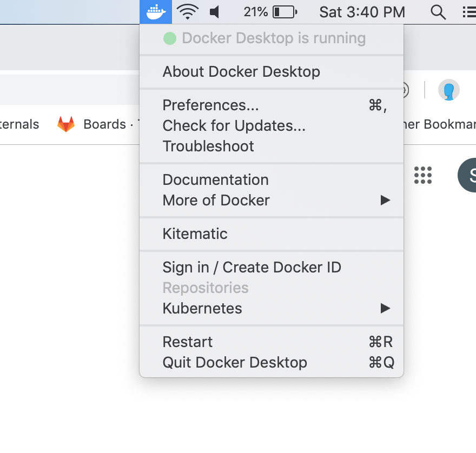Screen dimensions: 476x453
Task: Open Docker Preferences
Action: coord(210,105)
